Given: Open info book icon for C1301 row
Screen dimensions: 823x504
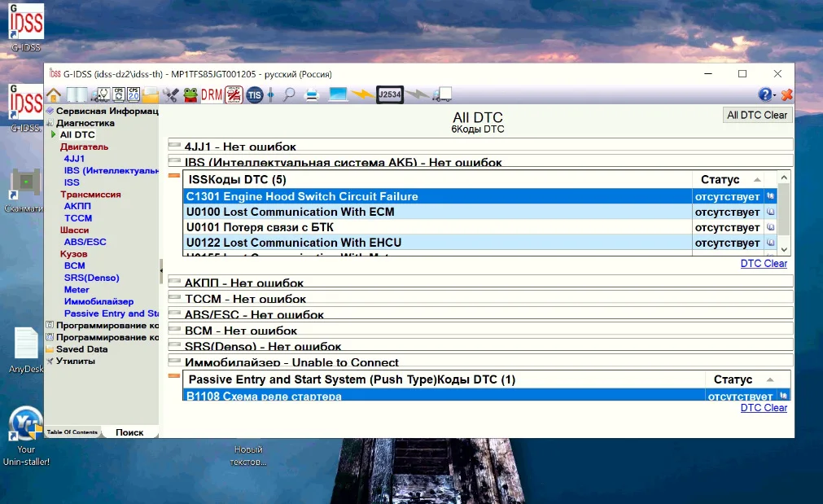Looking at the screenshot, I should [771, 196].
